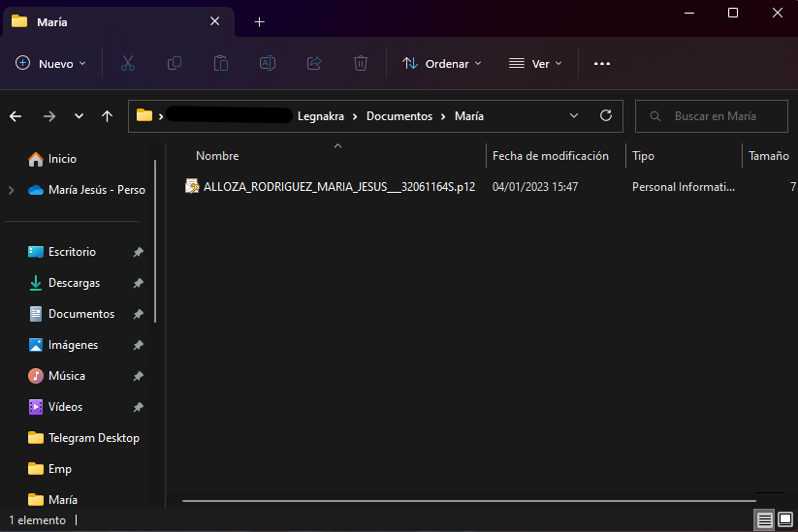This screenshot has width=798, height=532.
Task: Open the See more ellipsis menu
Action: coord(602,63)
